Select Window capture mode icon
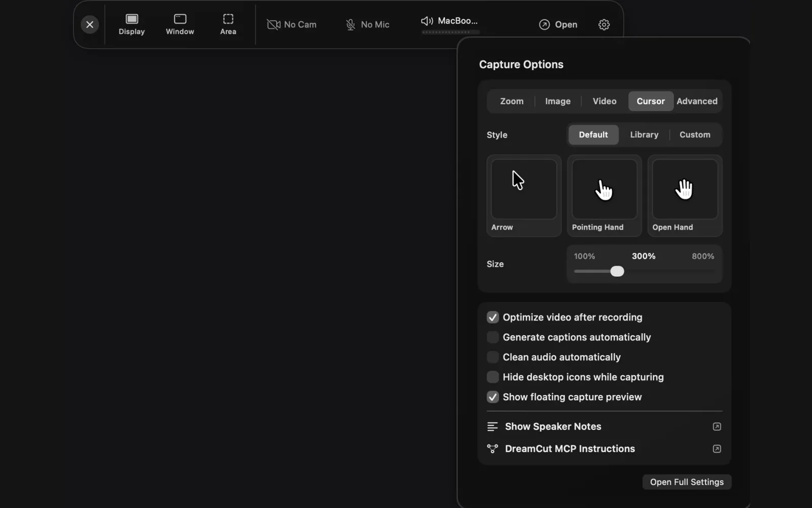812x508 pixels. [x=180, y=19]
